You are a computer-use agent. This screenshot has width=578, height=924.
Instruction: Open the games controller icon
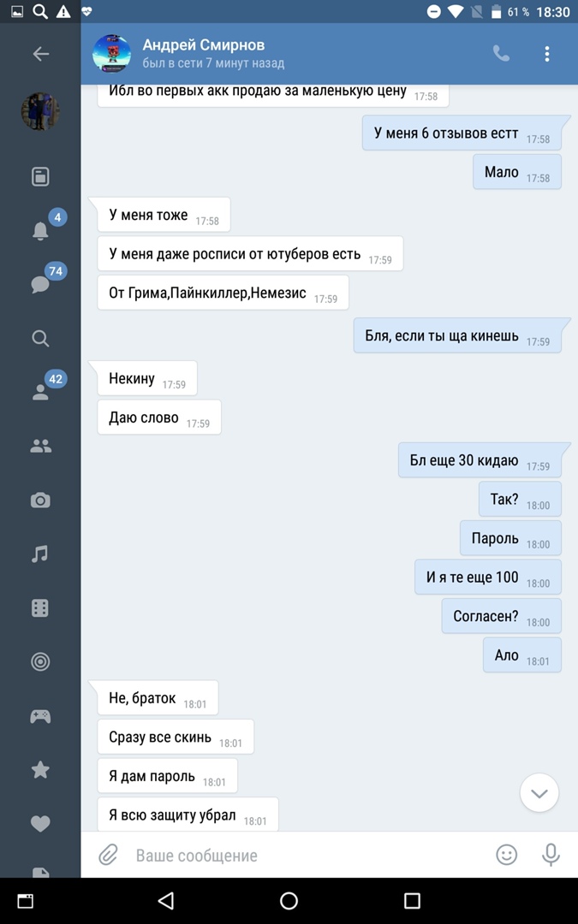click(40, 716)
